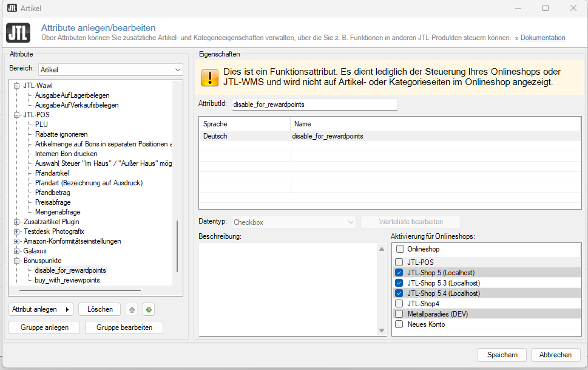Open the Attribut anlegen menu button
This screenshot has width=588, height=370.
41,309
